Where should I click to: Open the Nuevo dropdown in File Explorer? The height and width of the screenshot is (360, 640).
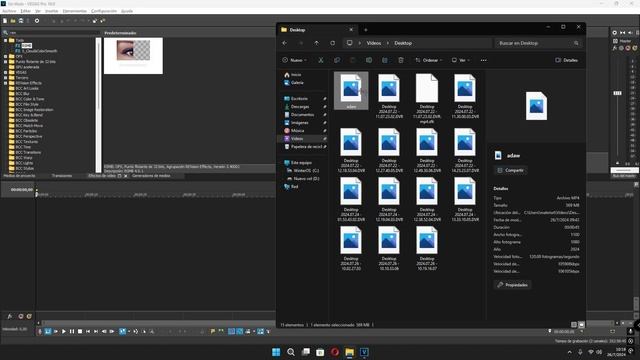click(294, 60)
